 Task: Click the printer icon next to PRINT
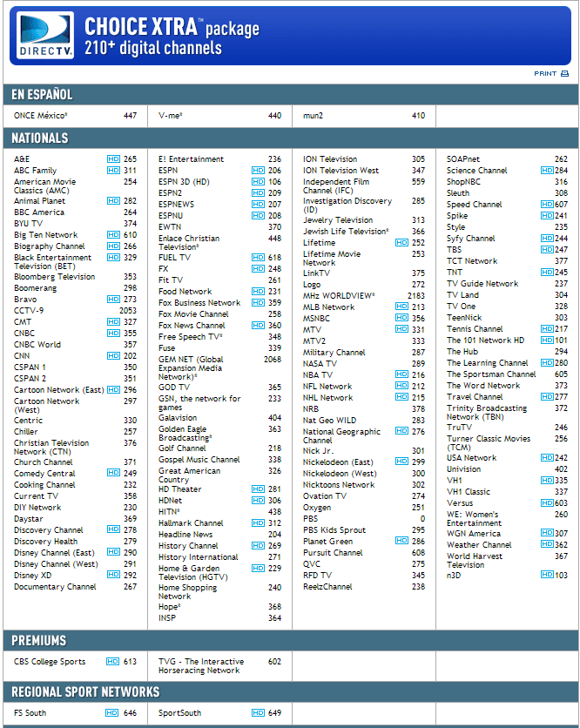pyautogui.click(x=564, y=74)
